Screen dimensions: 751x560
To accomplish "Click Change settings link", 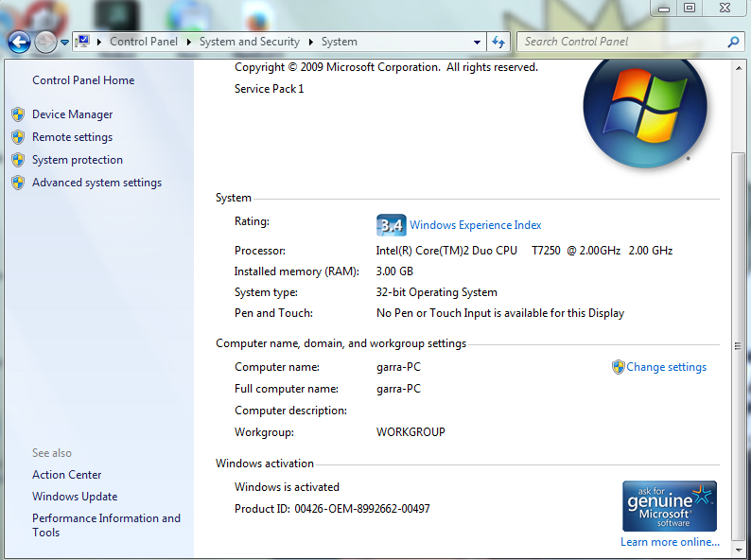I will click(666, 367).
